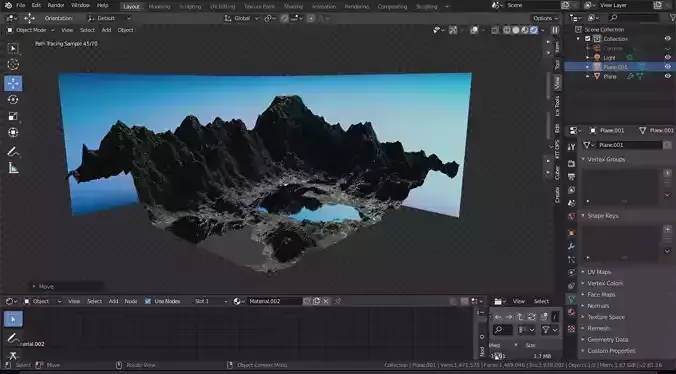Open the Options dropdown
The image size is (676, 374).
pyautogui.click(x=545, y=18)
